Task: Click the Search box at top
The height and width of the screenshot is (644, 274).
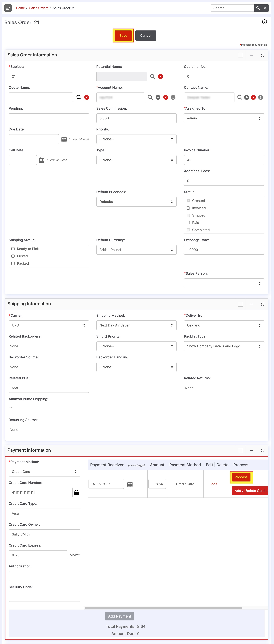Action: tap(232, 8)
